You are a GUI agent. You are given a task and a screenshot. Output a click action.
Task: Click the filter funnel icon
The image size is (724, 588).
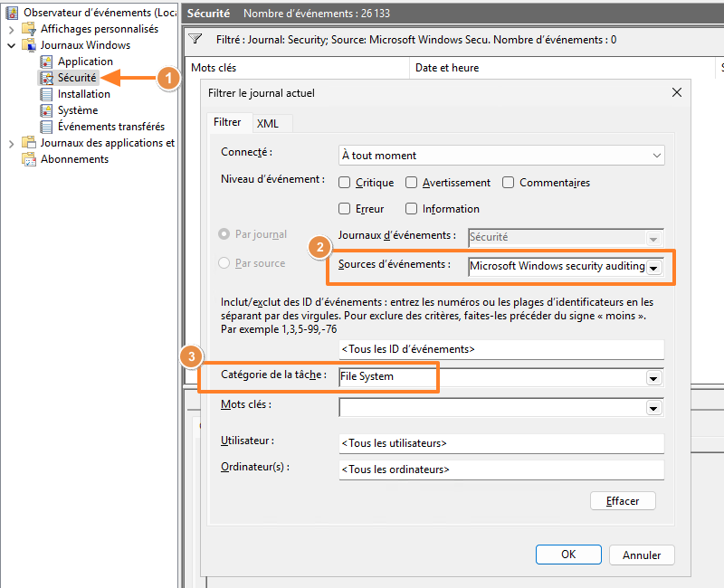(x=195, y=39)
